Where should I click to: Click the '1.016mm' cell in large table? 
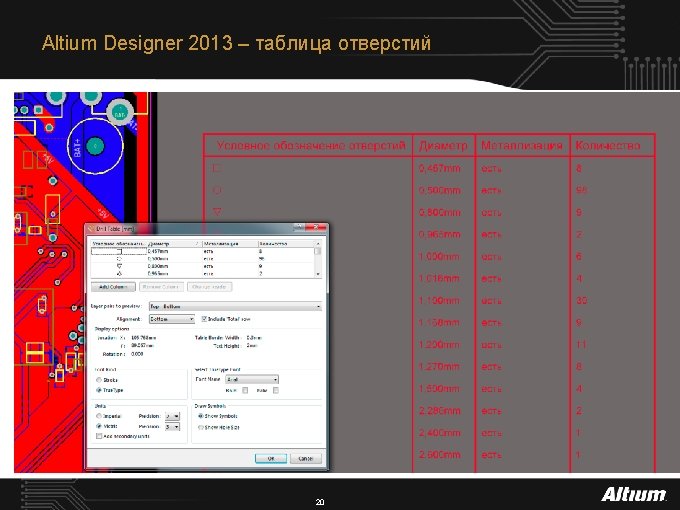coord(439,278)
